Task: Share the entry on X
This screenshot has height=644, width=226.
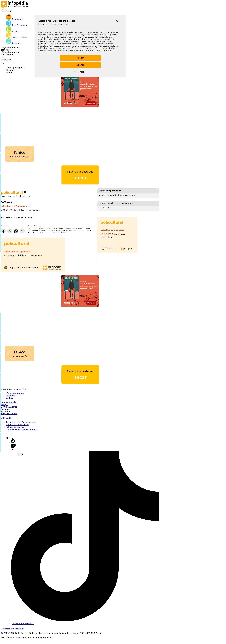Action: (10, 231)
